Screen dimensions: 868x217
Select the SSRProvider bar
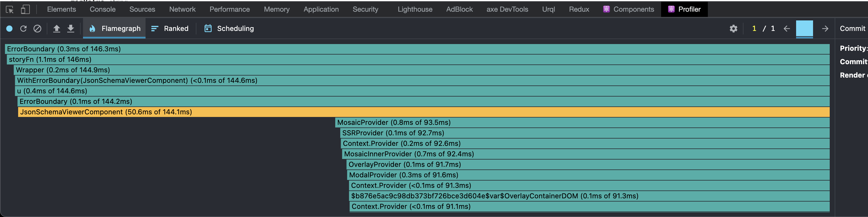(585, 133)
